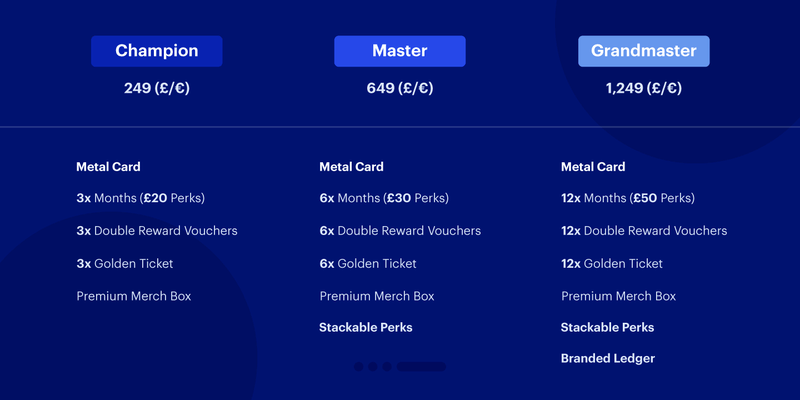Choose the Grandmaster tier button
Image resolution: width=800 pixels, height=400 pixels.
pyautogui.click(x=644, y=51)
